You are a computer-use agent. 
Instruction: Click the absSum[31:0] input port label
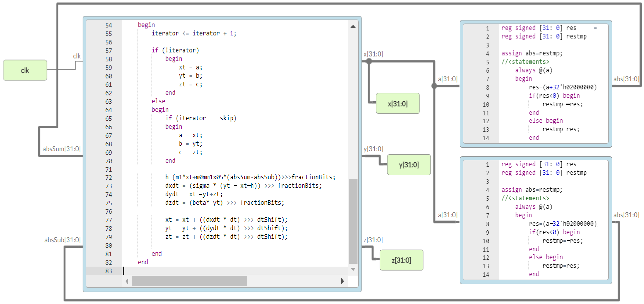click(x=62, y=149)
